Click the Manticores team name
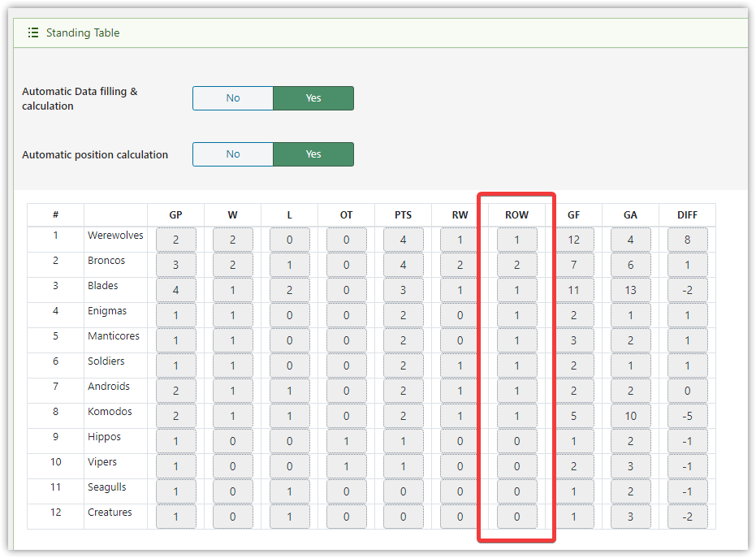 (114, 336)
